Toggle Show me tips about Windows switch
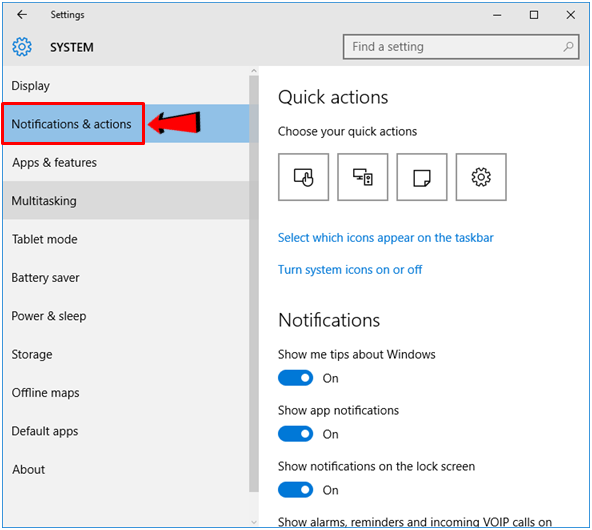The height and width of the screenshot is (530, 592). pos(296,378)
